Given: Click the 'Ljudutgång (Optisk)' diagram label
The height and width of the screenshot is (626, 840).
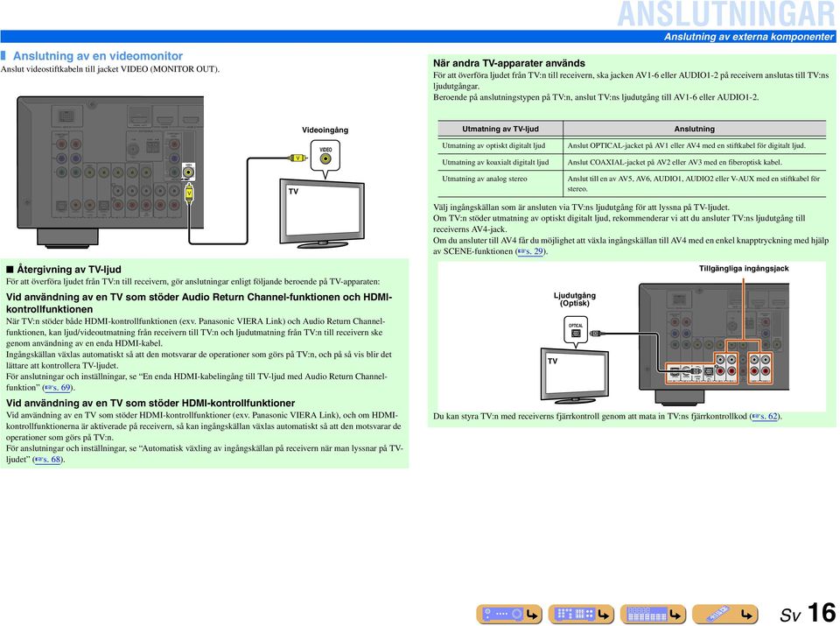Looking at the screenshot, I should [x=574, y=299].
